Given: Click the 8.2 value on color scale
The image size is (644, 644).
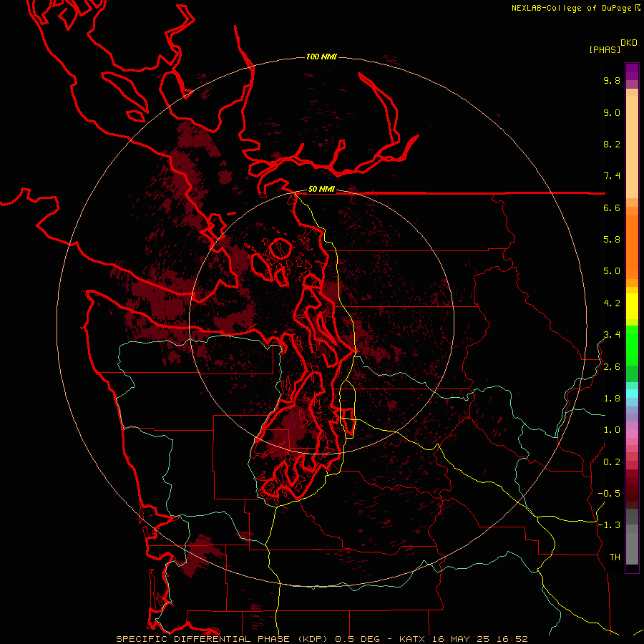Looking at the screenshot, I should (x=612, y=144).
